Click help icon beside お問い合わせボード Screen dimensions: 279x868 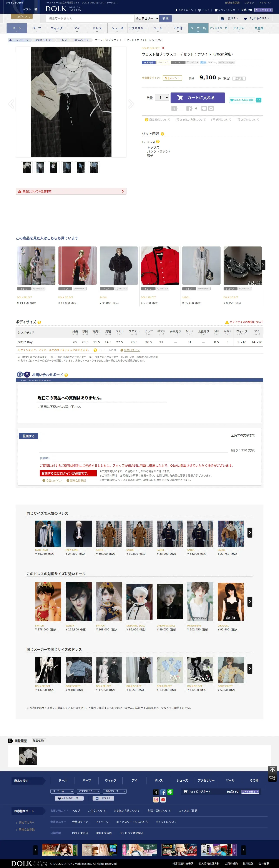(66, 375)
